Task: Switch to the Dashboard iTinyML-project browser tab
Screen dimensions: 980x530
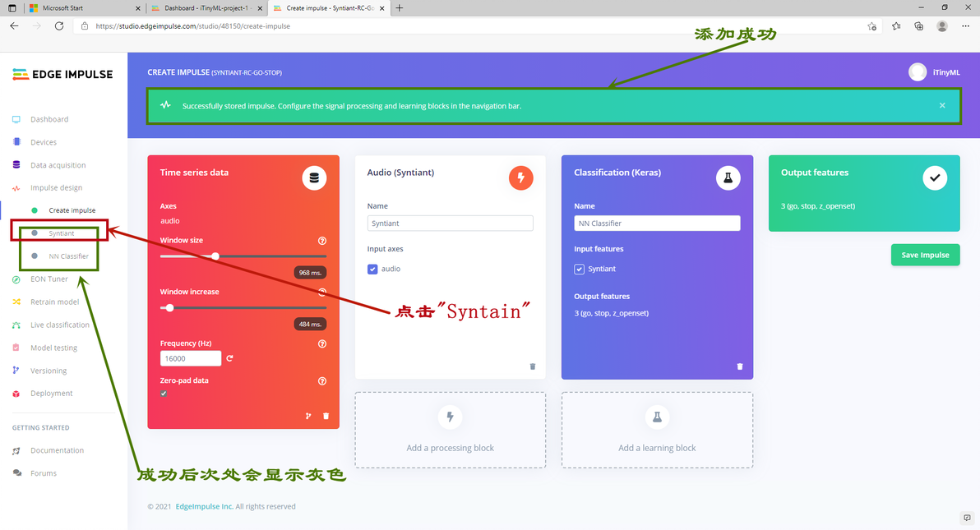Action: [207, 8]
